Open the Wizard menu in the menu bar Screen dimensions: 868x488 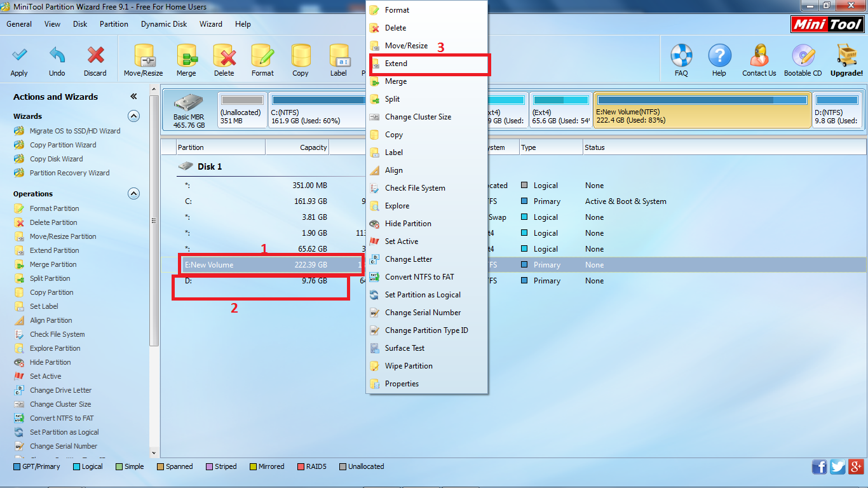211,24
